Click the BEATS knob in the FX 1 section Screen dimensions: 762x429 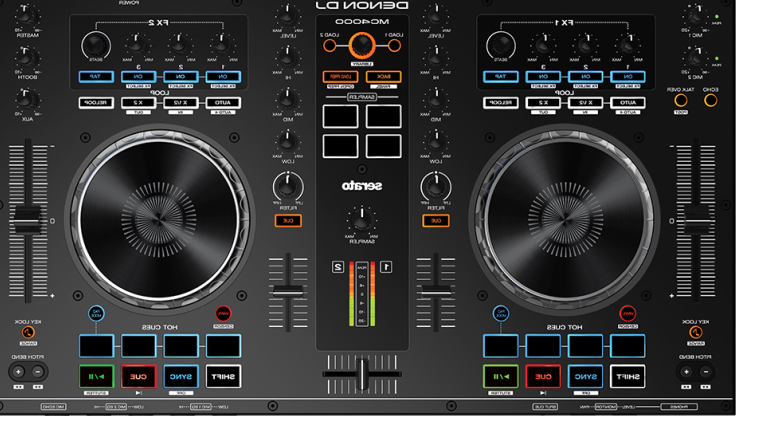pyautogui.click(x=501, y=46)
